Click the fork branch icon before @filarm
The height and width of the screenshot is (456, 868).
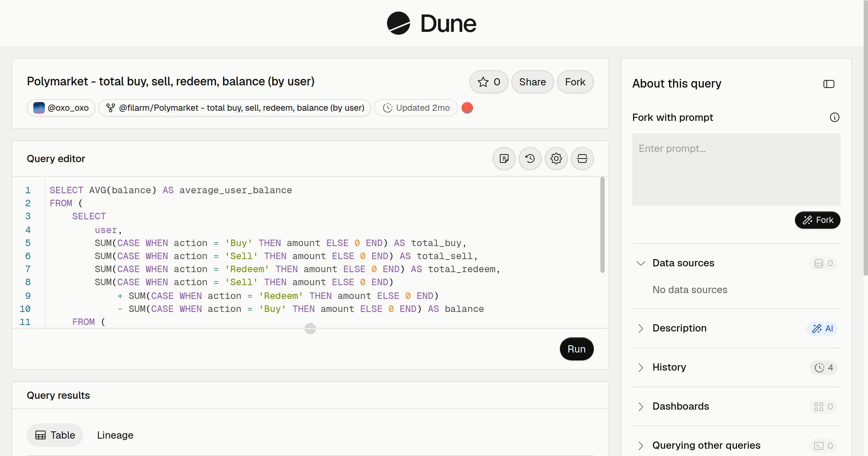[x=110, y=108]
